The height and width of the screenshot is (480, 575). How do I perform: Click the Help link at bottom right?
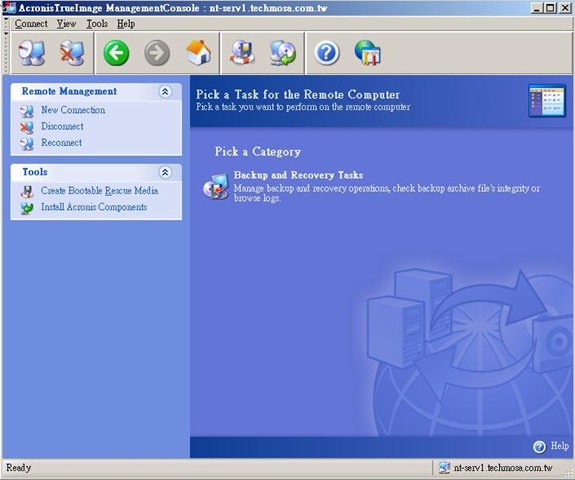click(559, 446)
